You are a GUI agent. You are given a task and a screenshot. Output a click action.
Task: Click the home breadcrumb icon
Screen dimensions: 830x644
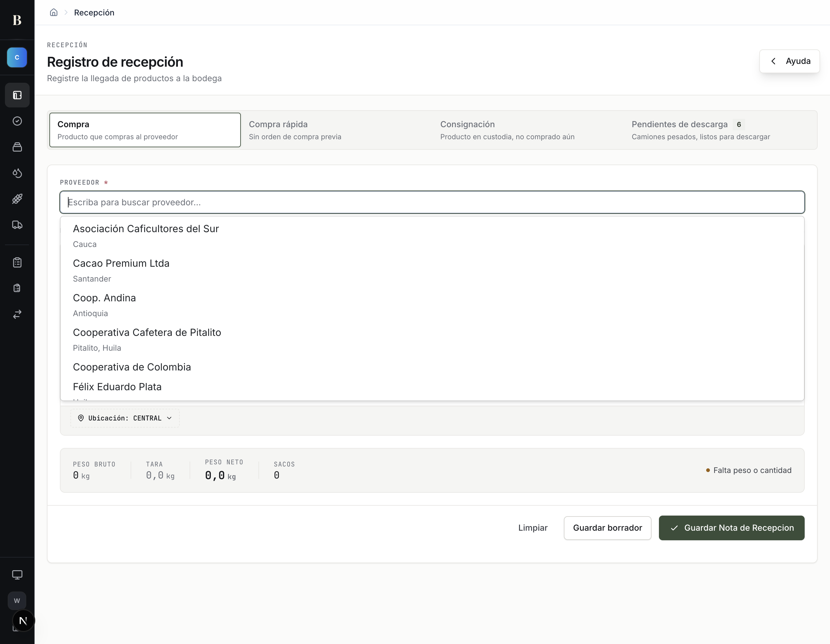click(x=54, y=13)
